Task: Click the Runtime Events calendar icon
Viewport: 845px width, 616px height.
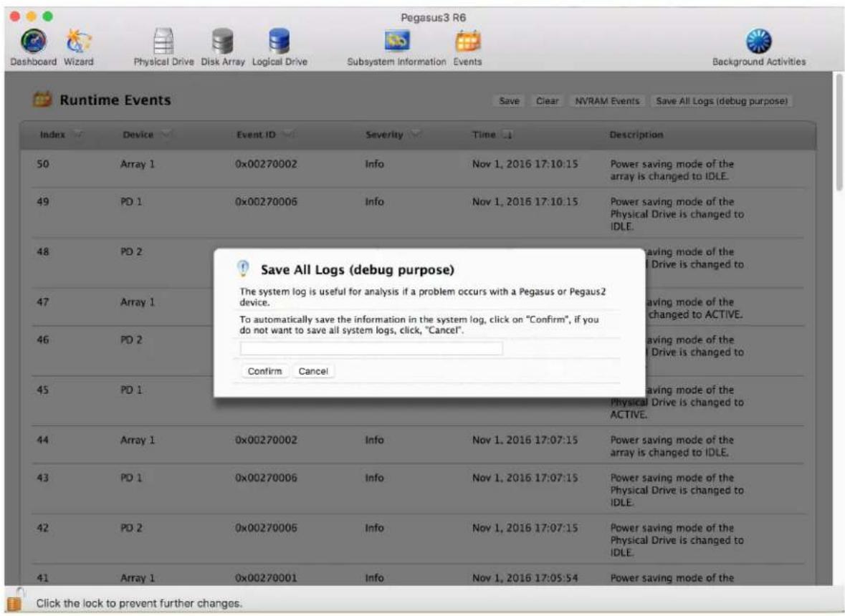Action: point(42,100)
